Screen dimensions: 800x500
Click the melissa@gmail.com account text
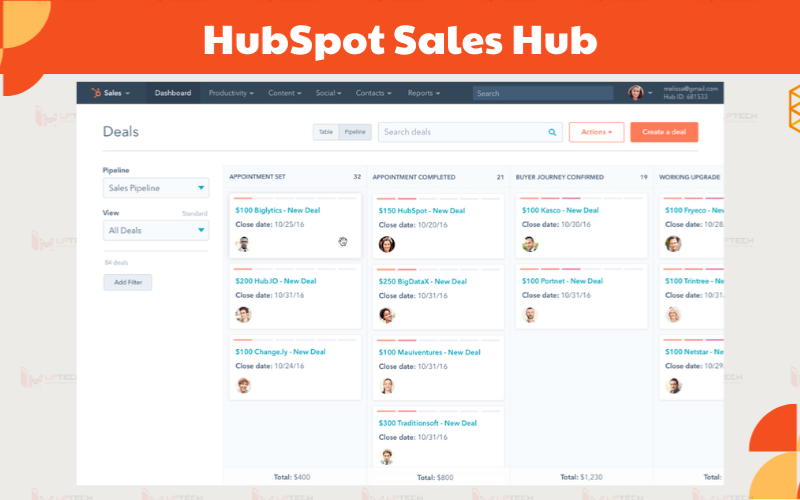[691, 89]
